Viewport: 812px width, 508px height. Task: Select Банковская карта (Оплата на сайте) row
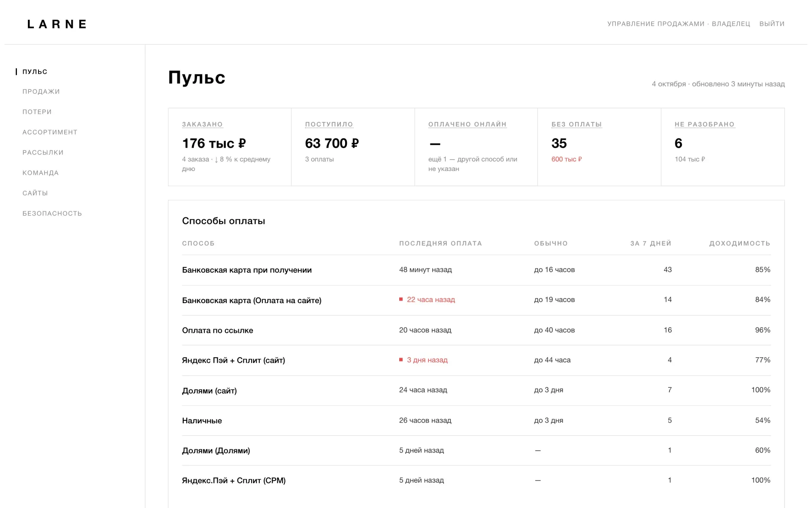(476, 300)
